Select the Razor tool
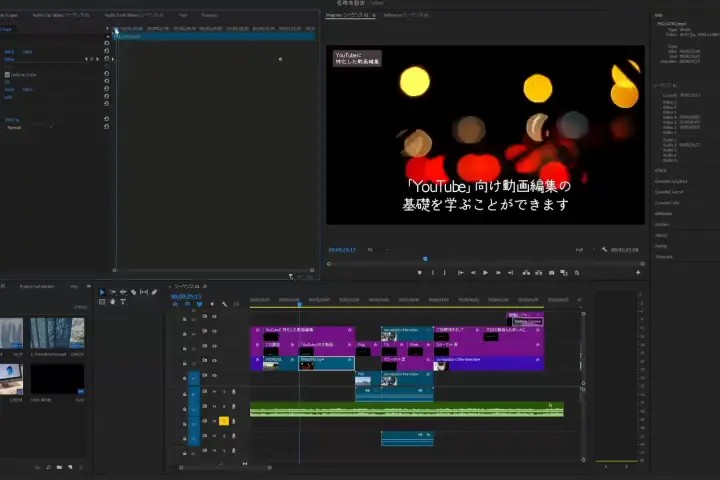Image resolution: width=720 pixels, height=480 pixels. (134, 292)
